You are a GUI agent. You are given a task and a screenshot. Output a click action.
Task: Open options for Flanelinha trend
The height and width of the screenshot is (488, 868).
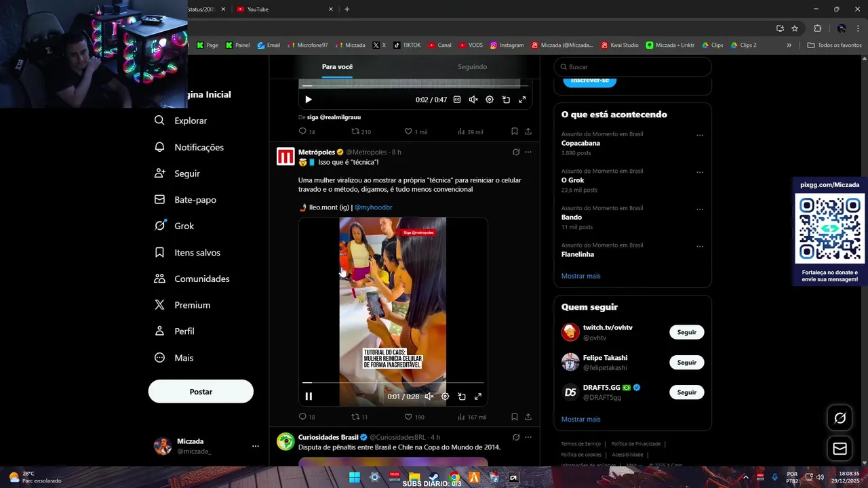700,246
